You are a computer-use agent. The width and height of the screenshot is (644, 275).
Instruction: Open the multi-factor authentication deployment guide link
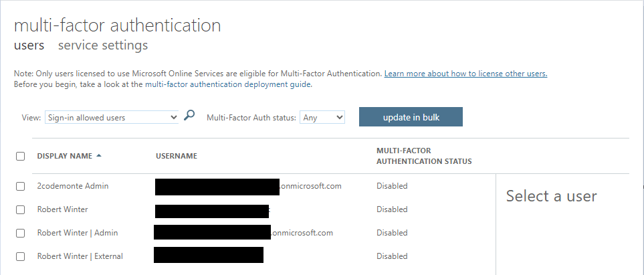pyautogui.click(x=228, y=84)
